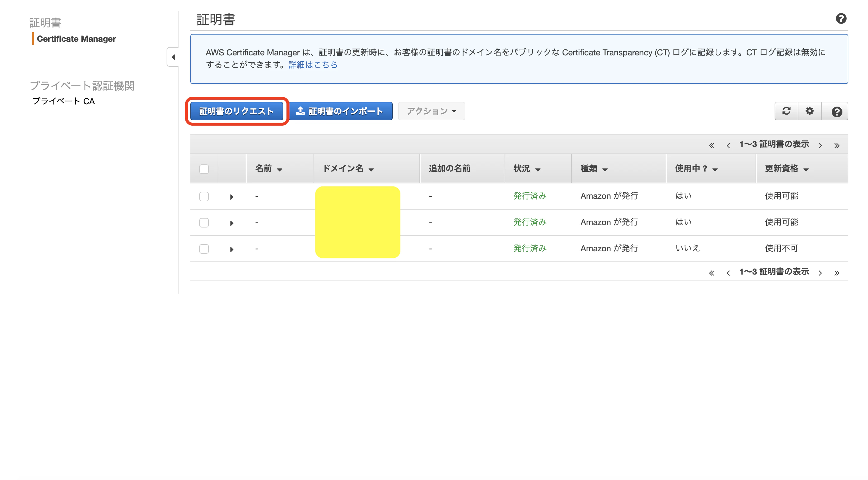Open the 詳細はこちら link
868x480 pixels.
[313, 64]
